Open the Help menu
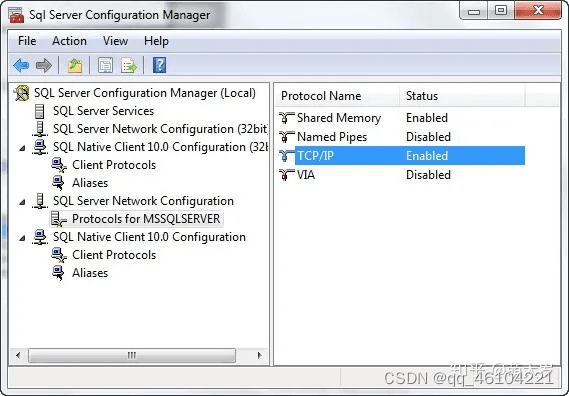The image size is (569, 396). click(x=156, y=41)
